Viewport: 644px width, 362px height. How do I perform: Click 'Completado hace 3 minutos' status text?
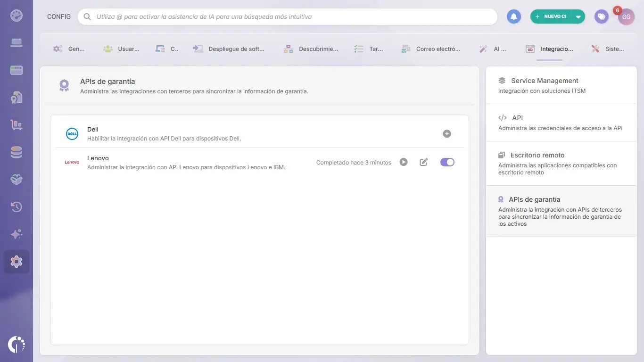[354, 163]
